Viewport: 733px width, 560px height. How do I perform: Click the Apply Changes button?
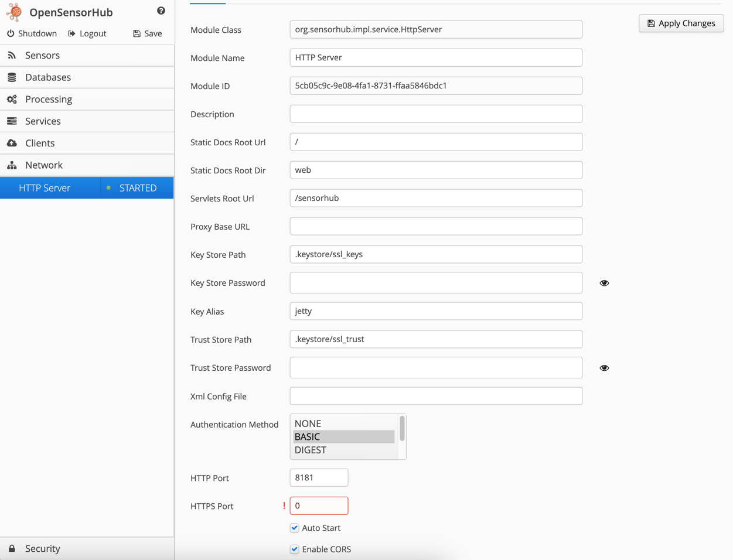point(681,23)
